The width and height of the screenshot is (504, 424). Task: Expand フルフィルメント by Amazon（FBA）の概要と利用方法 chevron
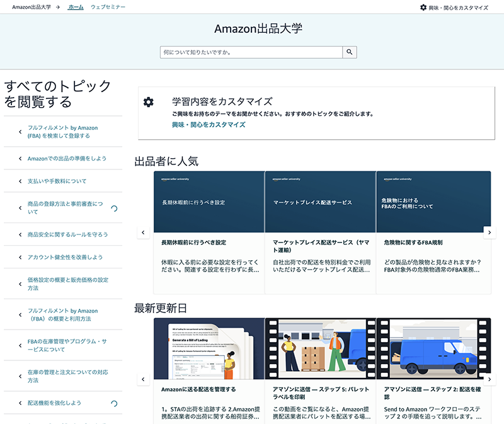[20, 315]
